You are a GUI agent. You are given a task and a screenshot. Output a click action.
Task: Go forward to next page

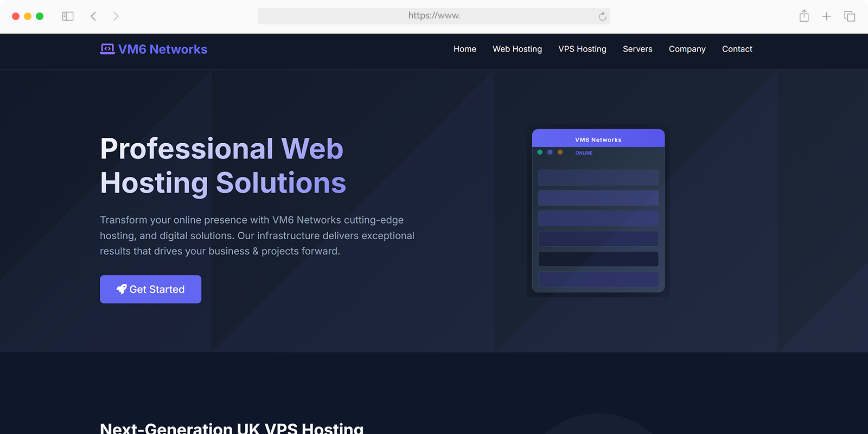click(x=116, y=16)
